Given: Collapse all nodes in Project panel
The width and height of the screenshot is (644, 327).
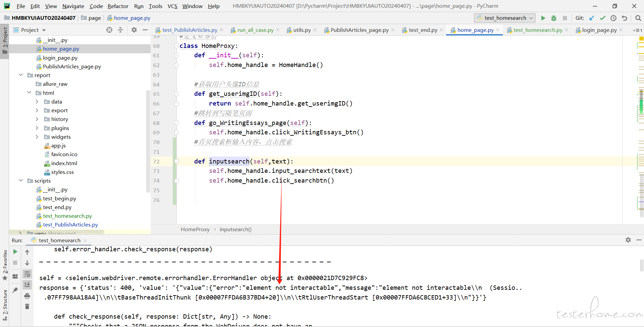Looking at the screenshot, I should tap(120, 30).
